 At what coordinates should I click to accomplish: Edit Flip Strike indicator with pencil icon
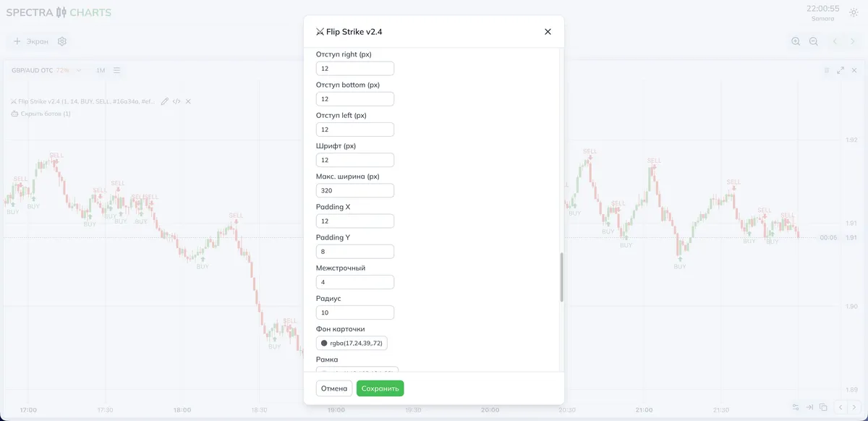point(165,101)
